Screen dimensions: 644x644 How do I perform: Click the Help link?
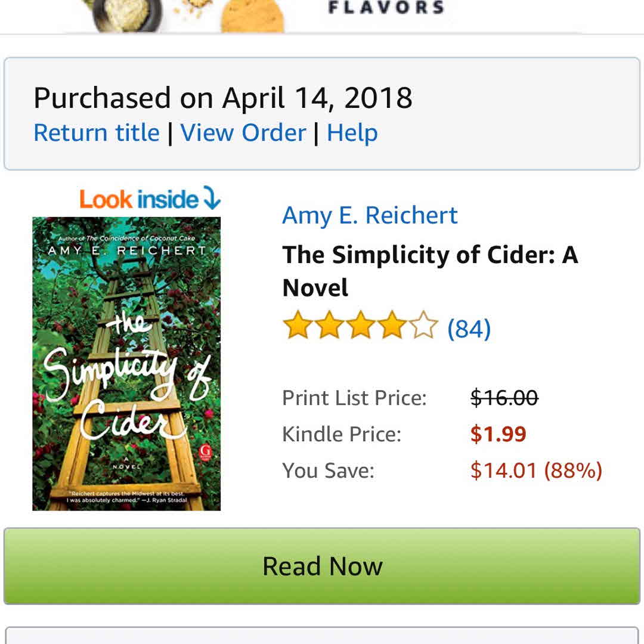[x=352, y=132]
